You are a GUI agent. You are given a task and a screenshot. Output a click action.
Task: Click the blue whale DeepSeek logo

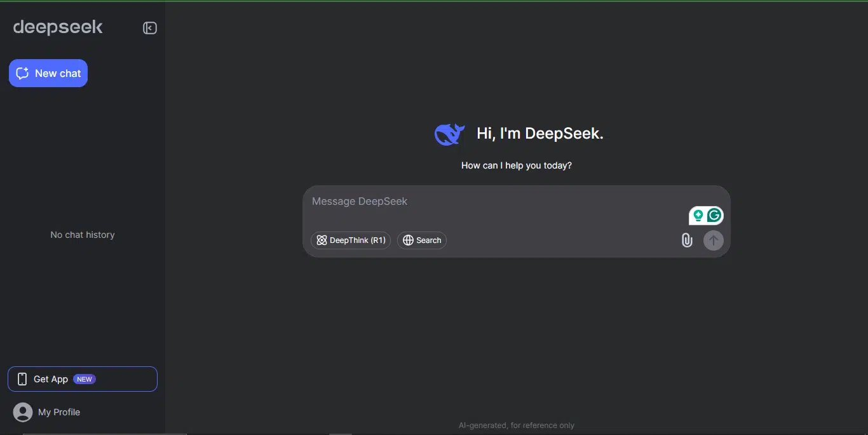450,134
